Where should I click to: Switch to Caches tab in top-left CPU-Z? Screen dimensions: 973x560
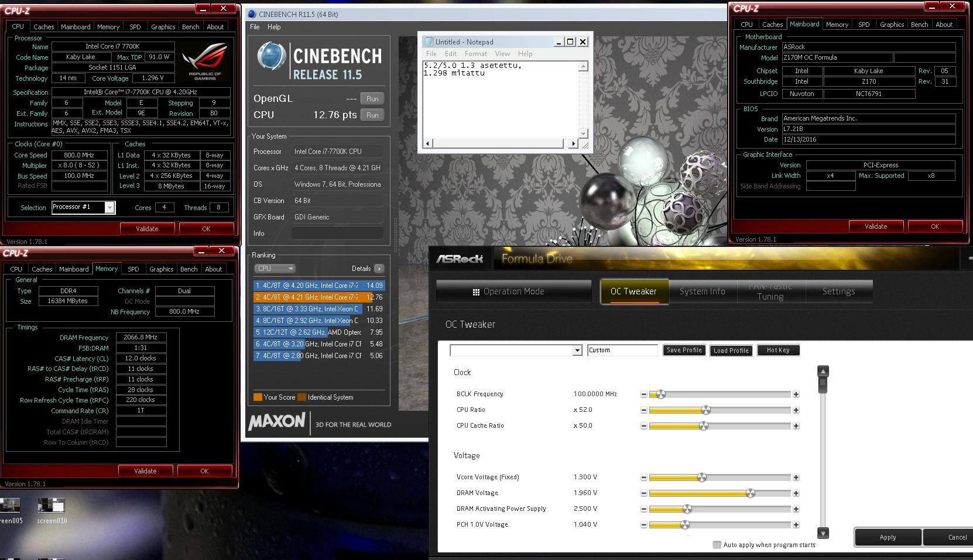click(44, 27)
